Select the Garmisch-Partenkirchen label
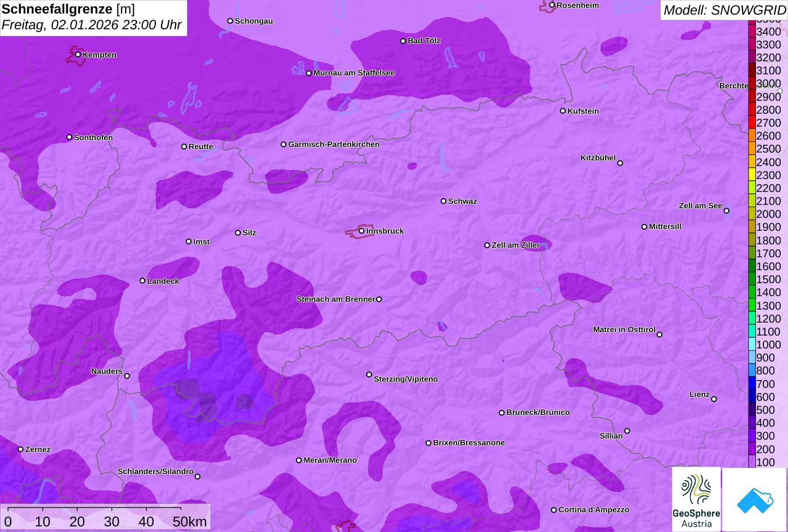 point(334,144)
